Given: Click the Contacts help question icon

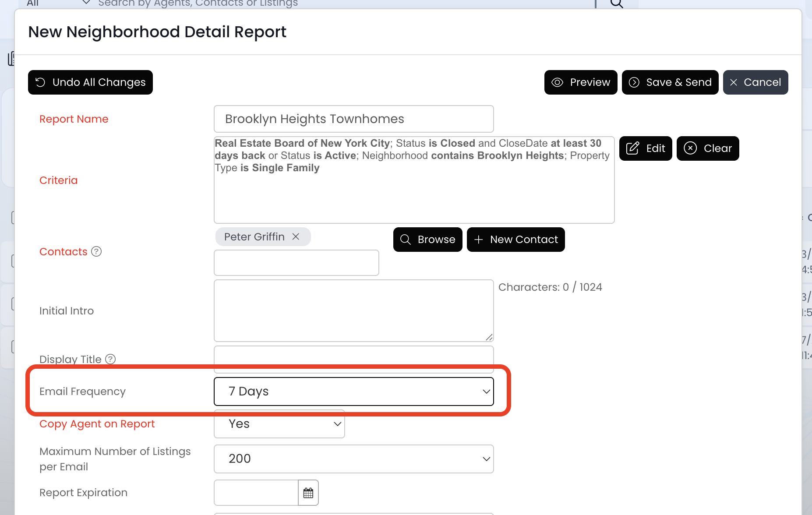Looking at the screenshot, I should (96, 251).
